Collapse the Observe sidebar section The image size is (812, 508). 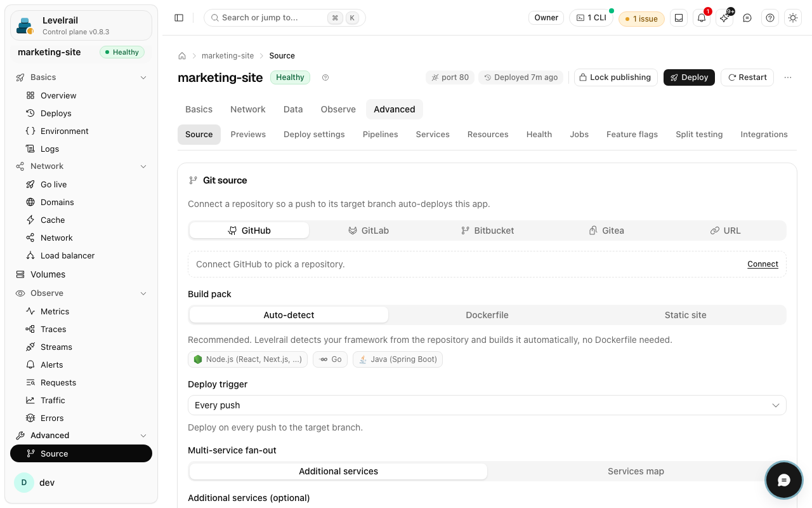click(81, 293)
